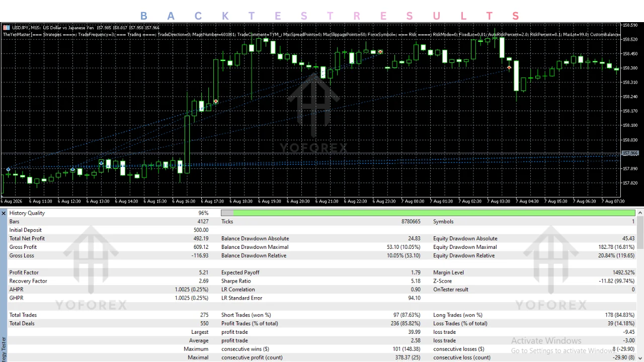Click the 158.310 price axis label
Image resolution: width=644 pixels, height=362 pixels.
pyautogui.click(x=630, y=82)
